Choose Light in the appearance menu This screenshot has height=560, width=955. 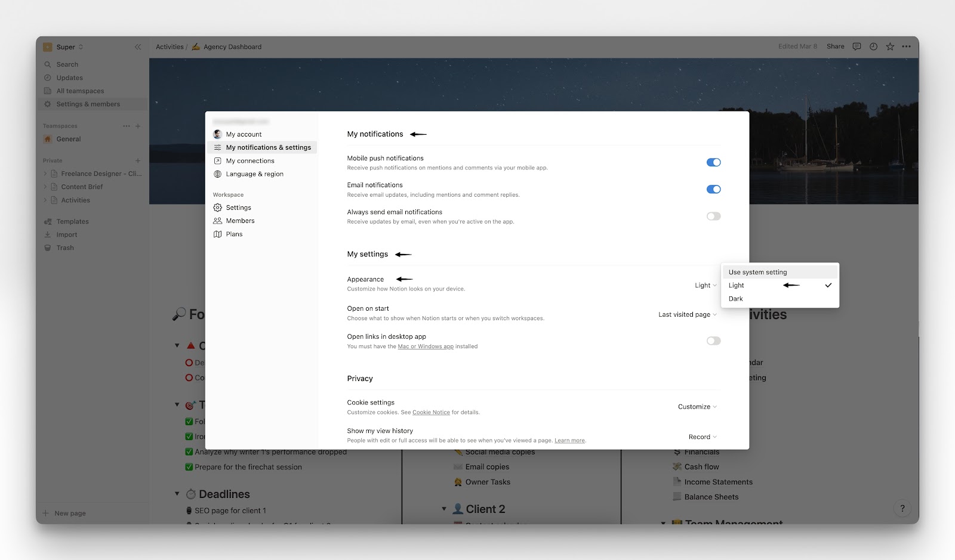tap(780, 285)
